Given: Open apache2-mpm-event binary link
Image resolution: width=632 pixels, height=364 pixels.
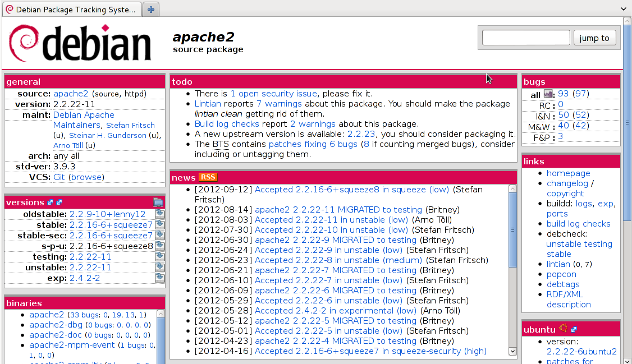Looking at the screenshot, I should 72,345.
